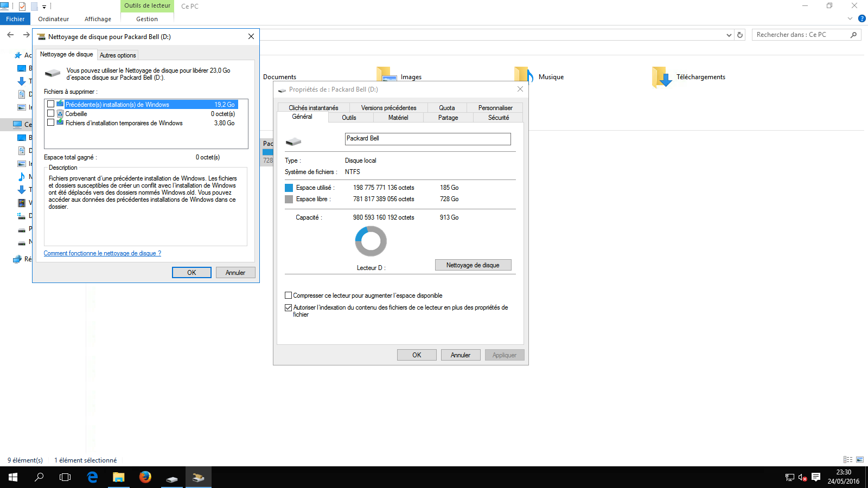Click the refresh icon beside address bar
Screen dimensions: 868x488
(x=740, y=35)
